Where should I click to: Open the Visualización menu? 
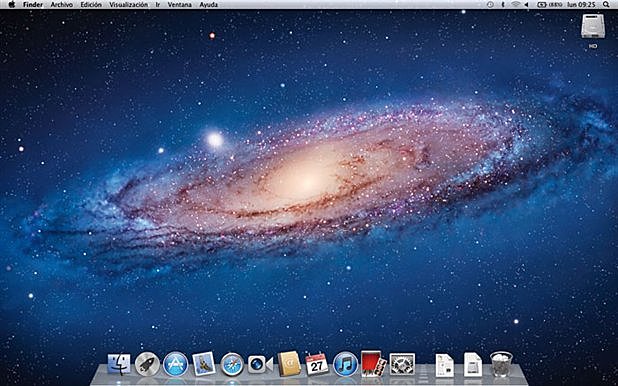pyautogui.click(x=128, y=5)
